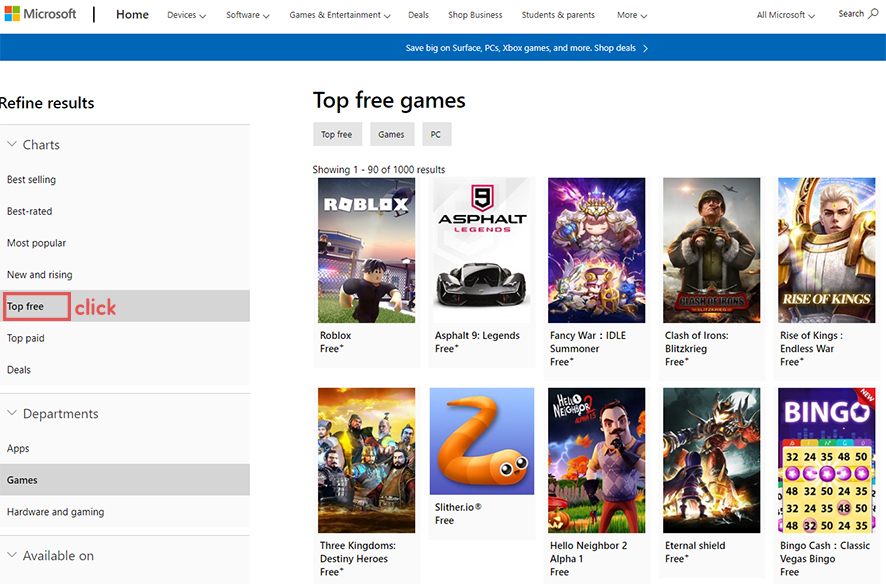Screen dimensions: 886x584
Task: Expand the All Microsoft dropdown
Action: [x=785, y=15]
